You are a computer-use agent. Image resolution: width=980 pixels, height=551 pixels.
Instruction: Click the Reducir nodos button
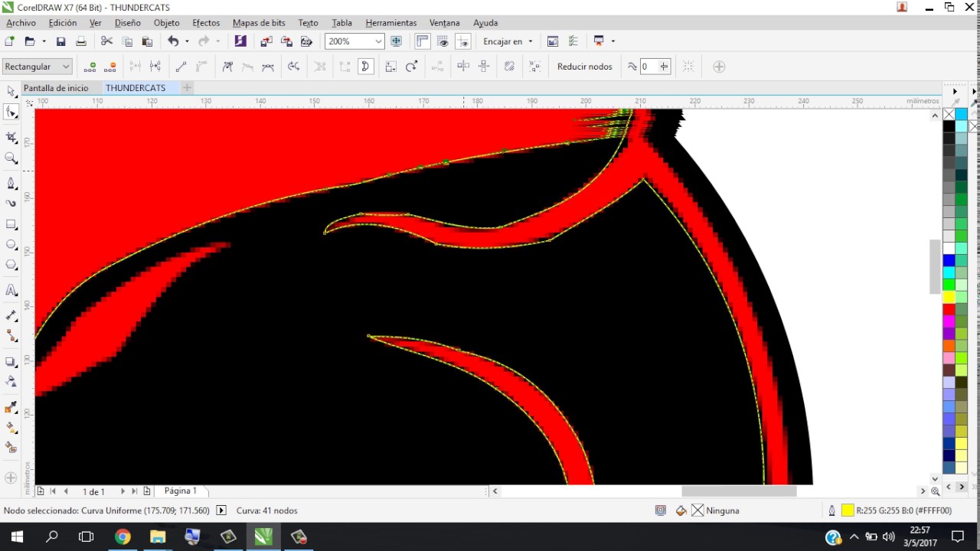click(x=585, y=67)
